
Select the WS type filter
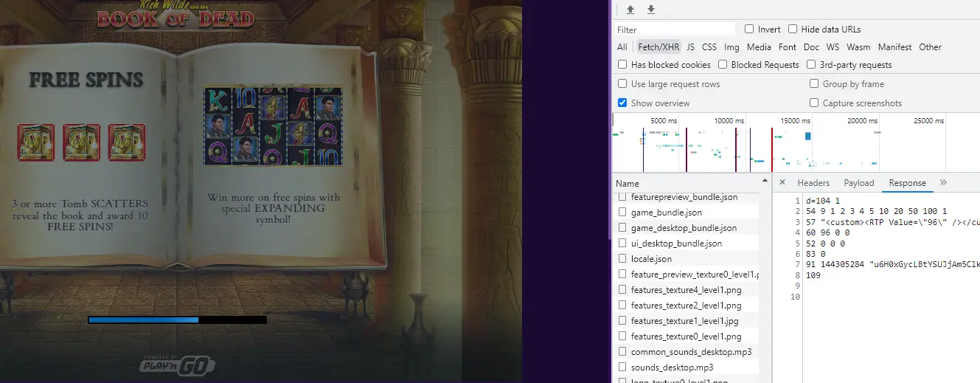833,47
